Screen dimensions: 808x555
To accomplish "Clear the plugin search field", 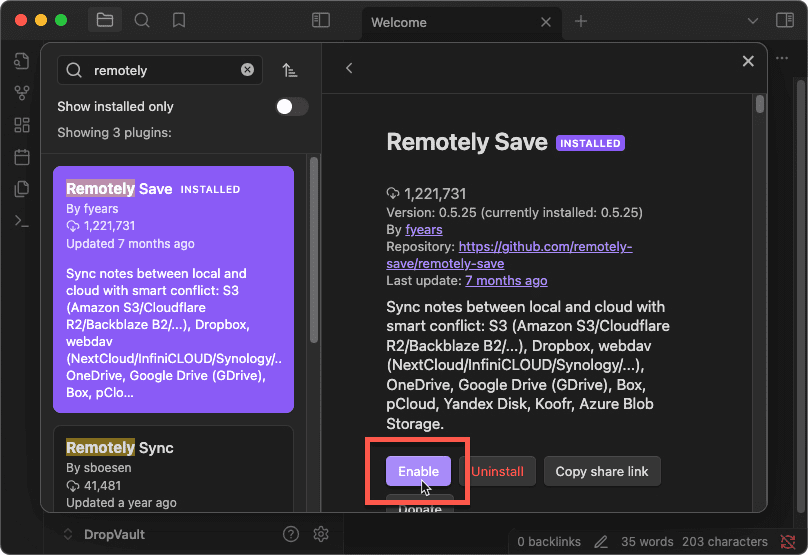I will 247,70.
